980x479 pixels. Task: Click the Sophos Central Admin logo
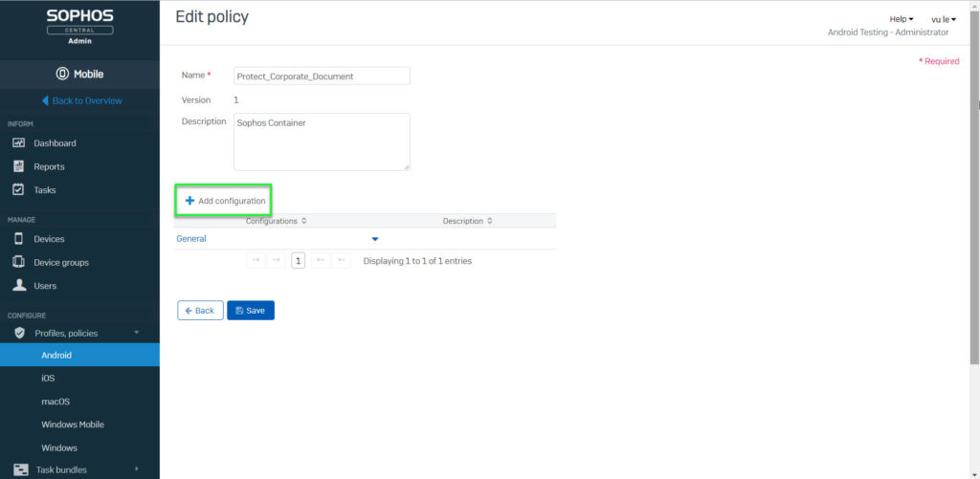[x=79, y=26]
